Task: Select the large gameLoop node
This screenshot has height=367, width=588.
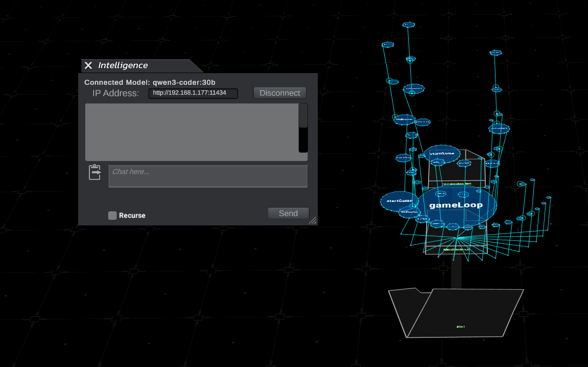Action: click(x=456, y=205)
